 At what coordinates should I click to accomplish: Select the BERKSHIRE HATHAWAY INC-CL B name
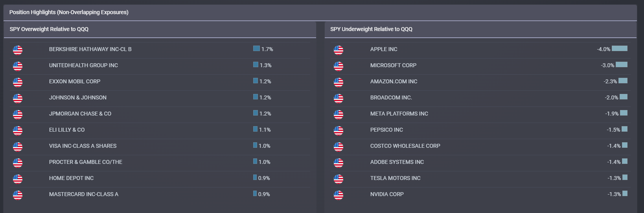coord(90,49)
